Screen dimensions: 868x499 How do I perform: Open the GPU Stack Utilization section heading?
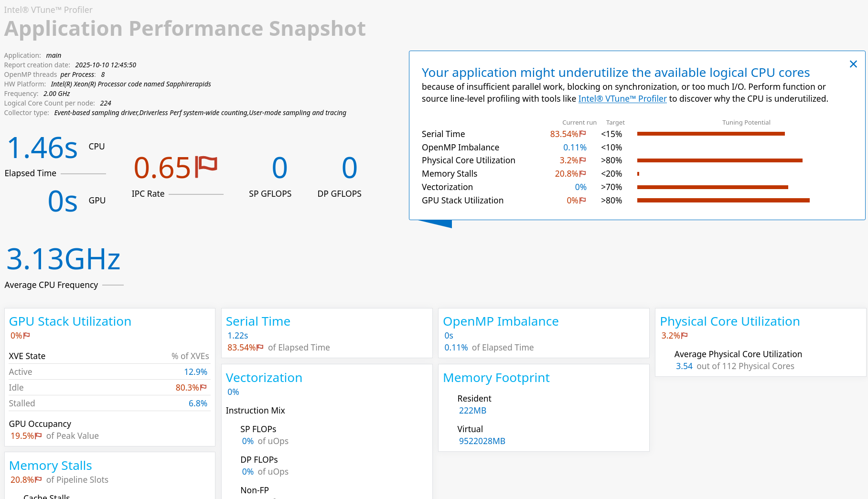(x=70, y=321)
